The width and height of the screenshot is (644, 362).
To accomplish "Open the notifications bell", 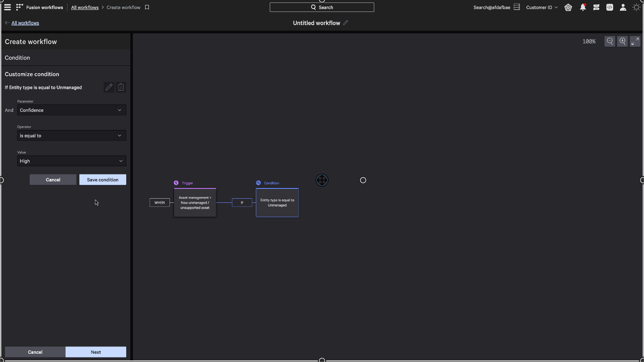I will (x=583, y=7).
